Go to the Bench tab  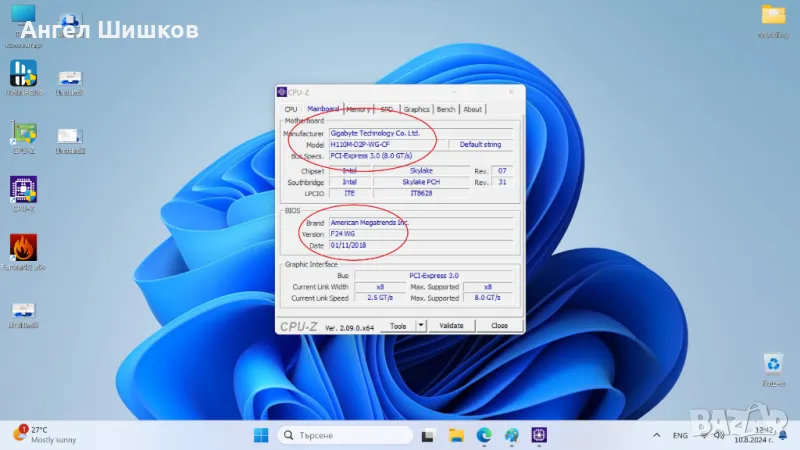pos(446,109)
